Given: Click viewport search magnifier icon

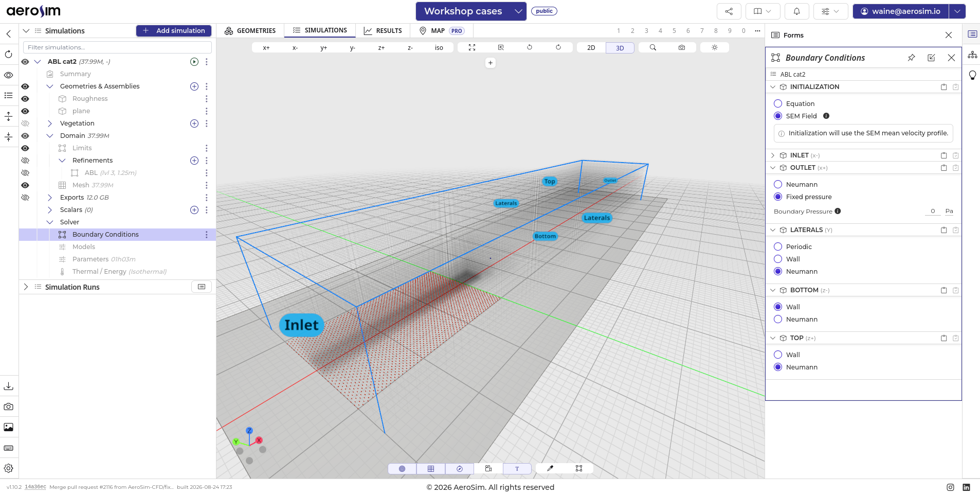Looking at the screenshot, I should (x=653, y=47).
